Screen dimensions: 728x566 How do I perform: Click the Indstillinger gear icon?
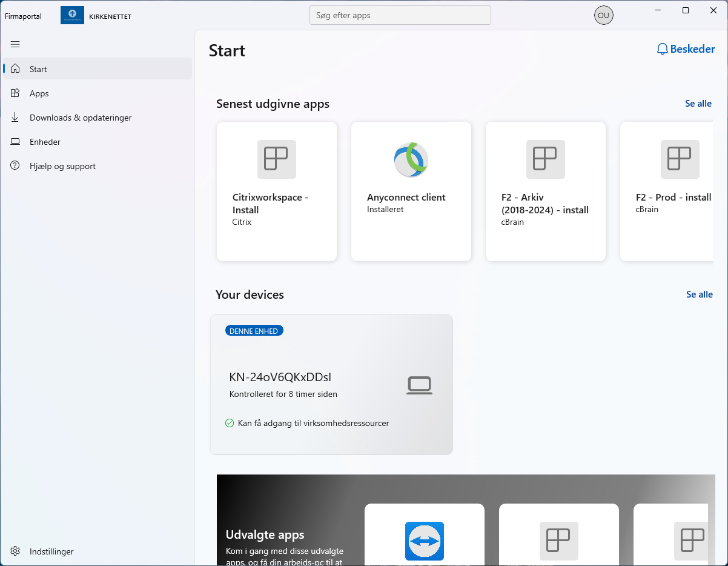(x=15, y=551)
